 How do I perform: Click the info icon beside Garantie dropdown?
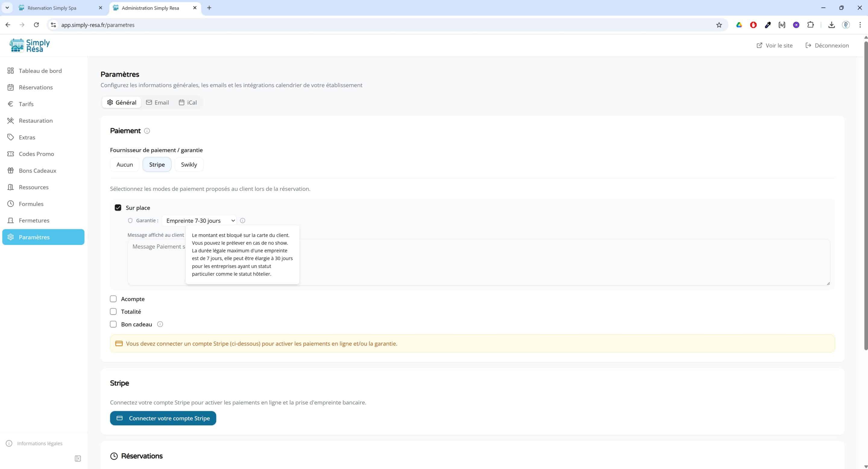243,220
